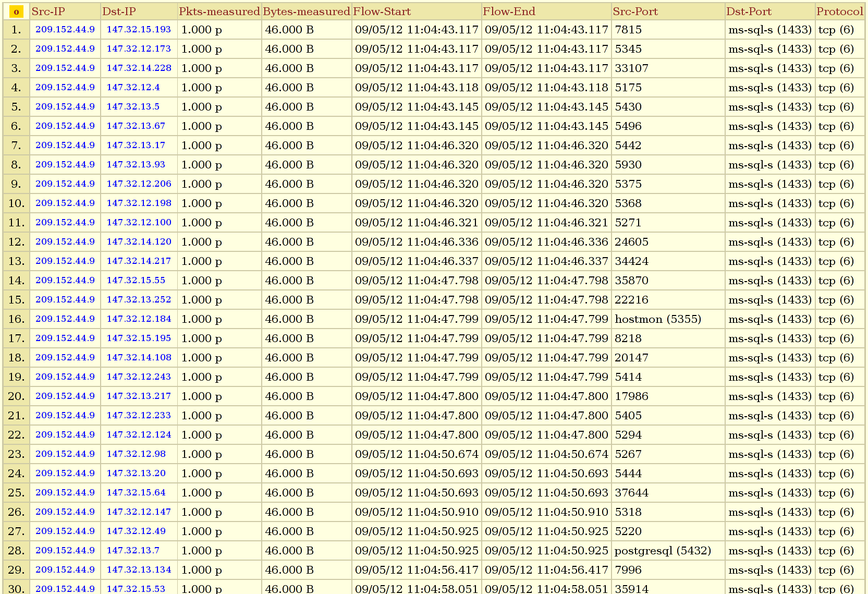
Task: Open destination IP 147.32.12.198
Action: tap(139, 203)
